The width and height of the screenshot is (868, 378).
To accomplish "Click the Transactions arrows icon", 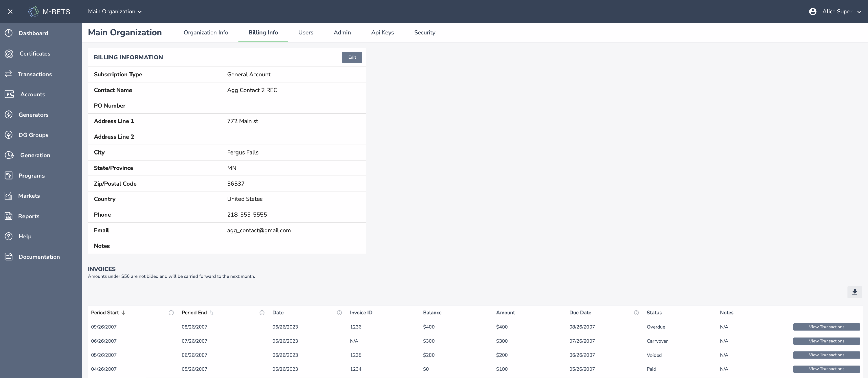I will (8, 74).
